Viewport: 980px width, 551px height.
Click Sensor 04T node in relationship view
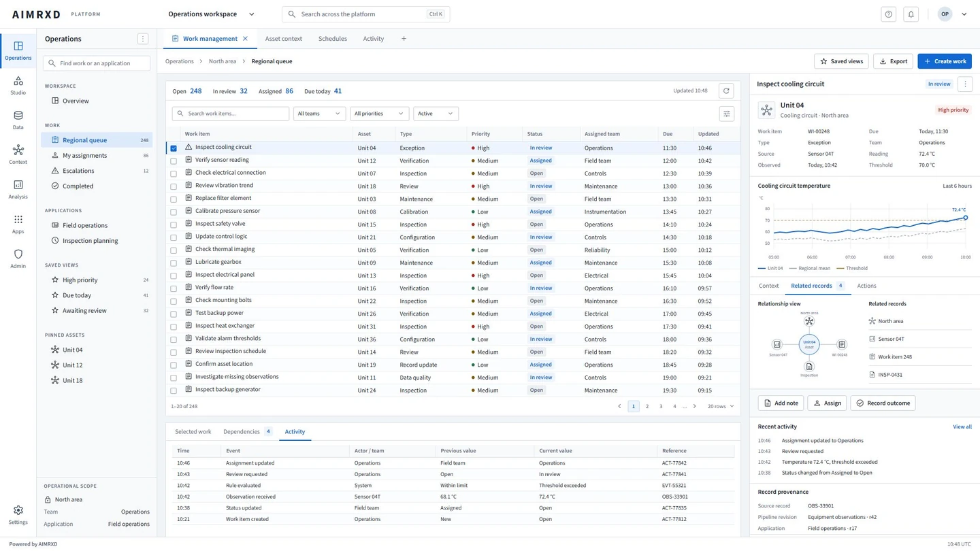777,344
